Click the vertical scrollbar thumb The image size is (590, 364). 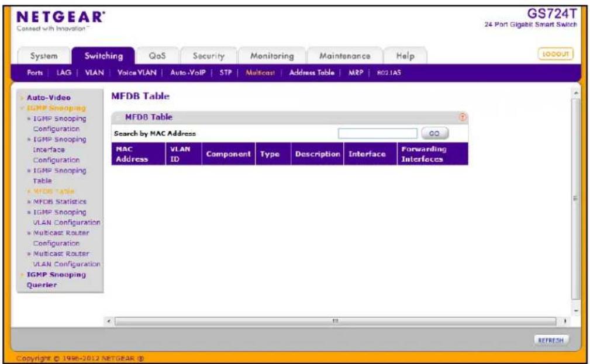576,199
